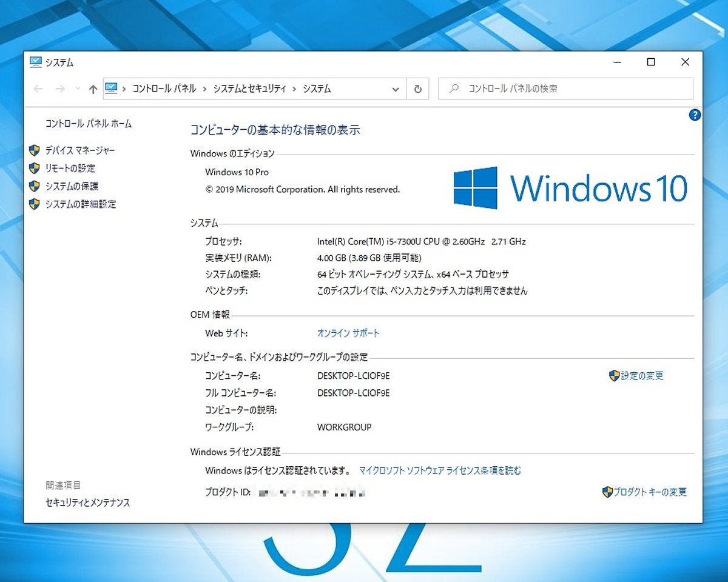This screenshot has width=728, height=582.
Task: Click the shield icon beside リモートの設定
Action: coord(35,168)
